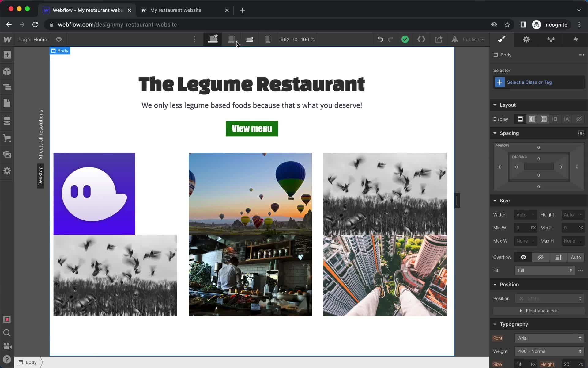Viewport: 588px width, 368px height.
Task: Open the Font dropdown in Typography
Action: coord(548,338)
